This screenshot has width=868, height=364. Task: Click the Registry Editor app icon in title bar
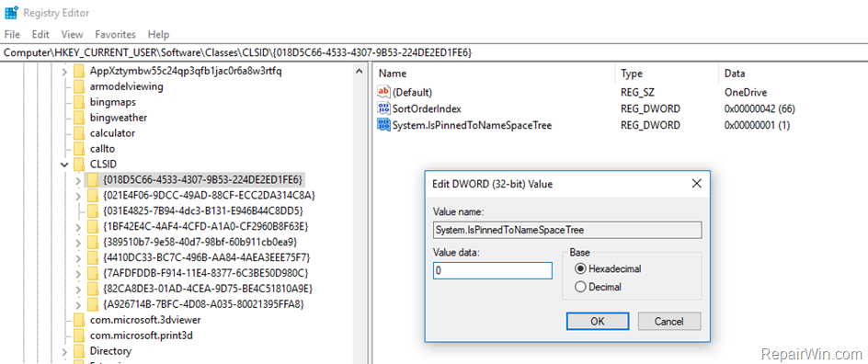click(x=10, y=12)
